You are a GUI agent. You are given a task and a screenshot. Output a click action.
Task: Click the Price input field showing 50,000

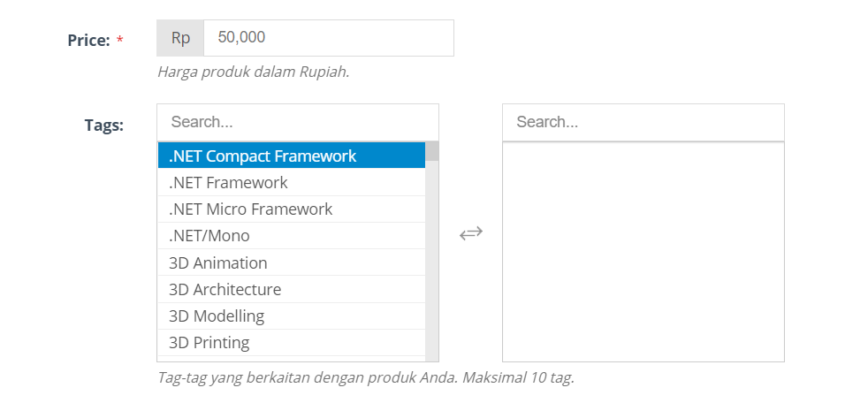[329, 38]
